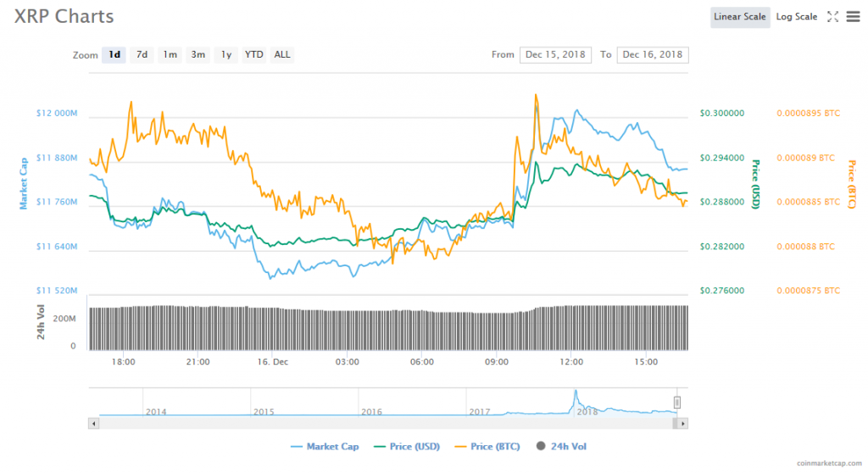The width and height of the screenshot is (868, 474).
Task: Select the 1d zoom range
Action: (x=114, y=55)
